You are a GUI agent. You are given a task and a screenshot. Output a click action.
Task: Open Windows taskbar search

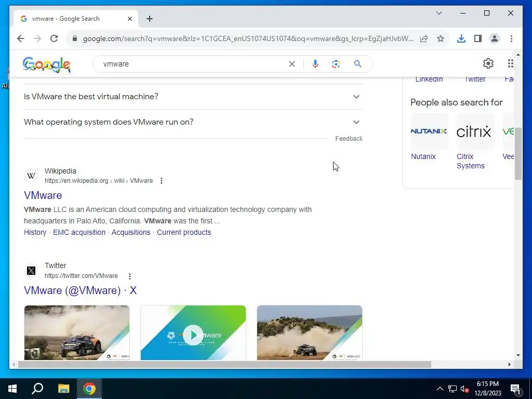37,389
